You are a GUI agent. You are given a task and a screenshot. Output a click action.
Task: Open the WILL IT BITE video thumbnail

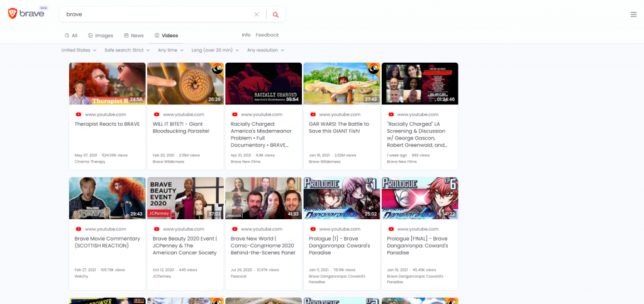point(185,84)
